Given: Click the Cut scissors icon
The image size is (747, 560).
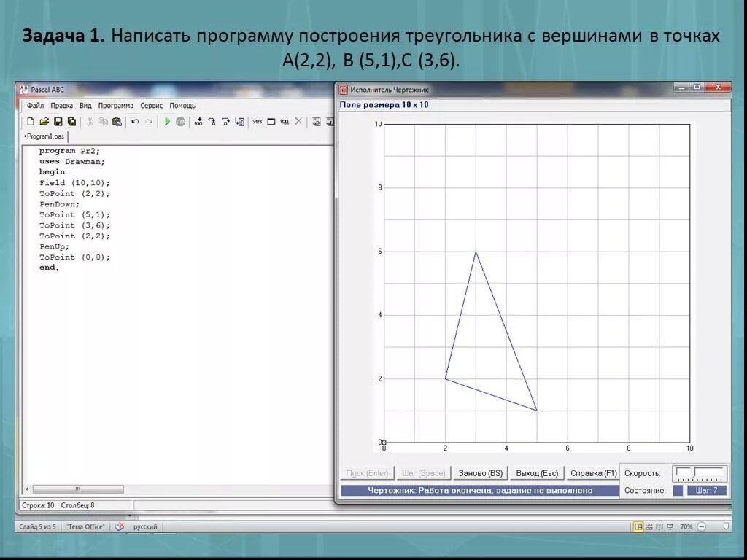Looking at the screenshot, I should (90, 122).
